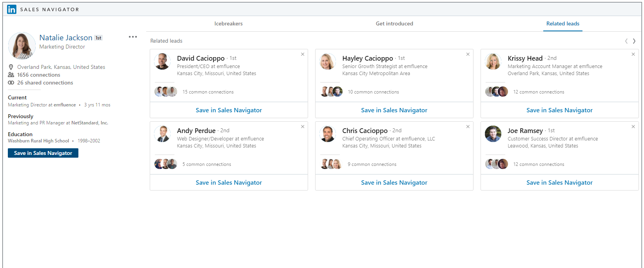Click the LinkedIn logo icon
The width and height of the screenshot is (644, 268).
[x=12, y=9]
